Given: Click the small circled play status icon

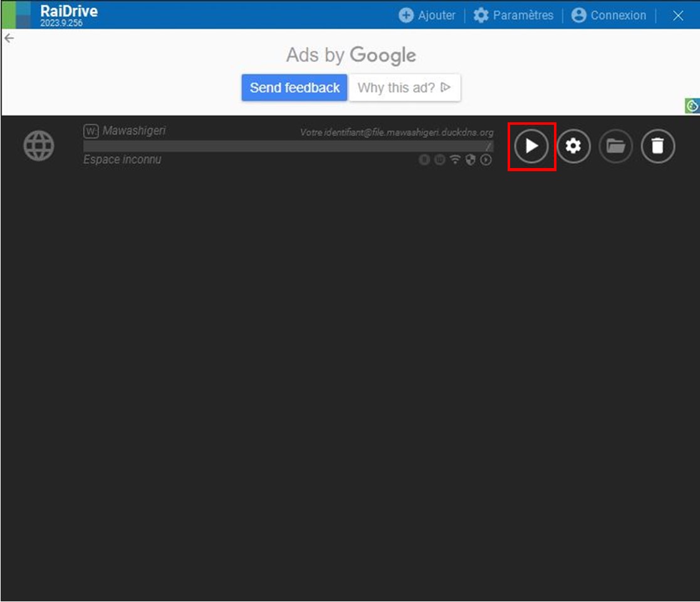Looking at the screenshot, I should point(486,160).
